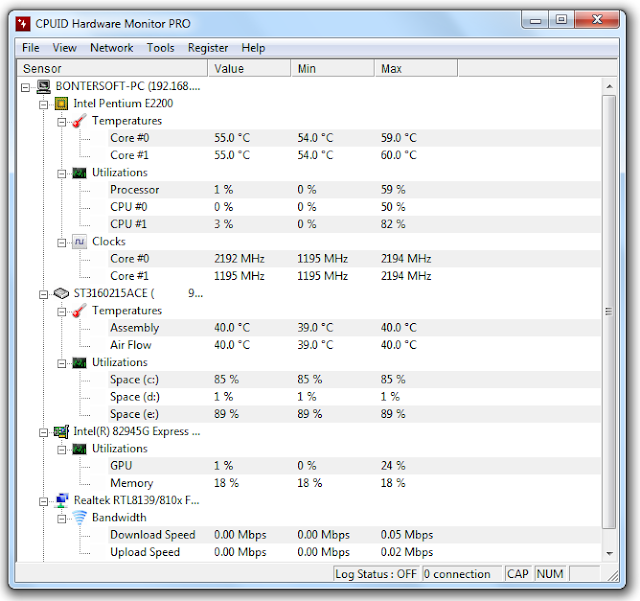This screenshot has width=640, height=601.
Task: Click the vertical scrollbar thumb
Action: (x=609, y=312)
